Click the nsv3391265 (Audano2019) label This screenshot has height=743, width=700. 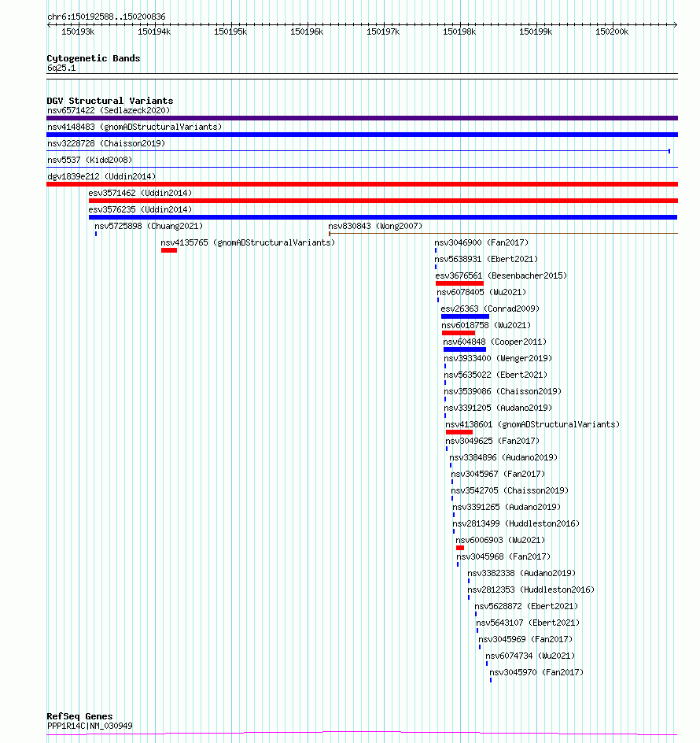coord(507,508)
